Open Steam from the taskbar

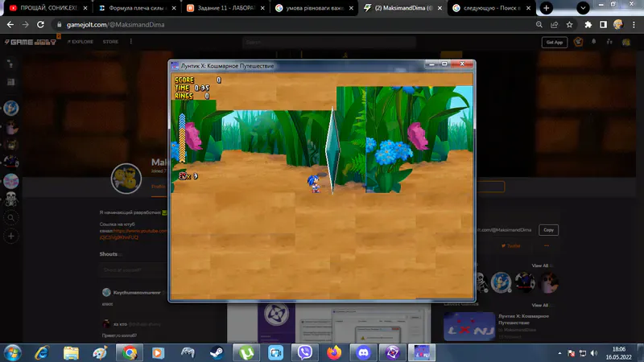click(217, 353)
